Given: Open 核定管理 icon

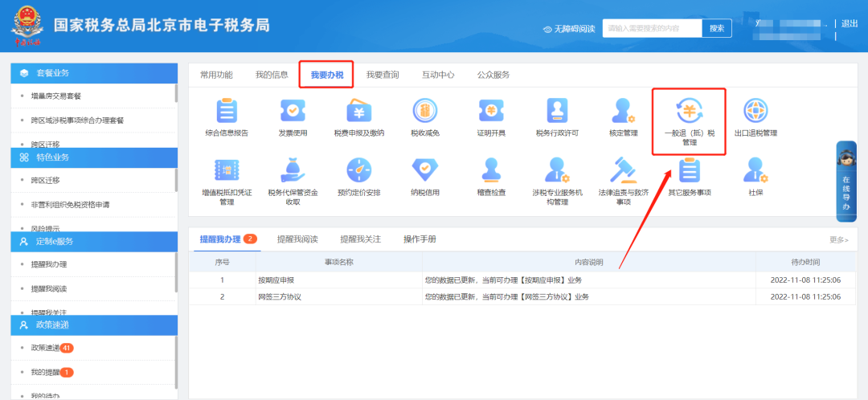Looking at the screenshot, I should coord(624,111).
